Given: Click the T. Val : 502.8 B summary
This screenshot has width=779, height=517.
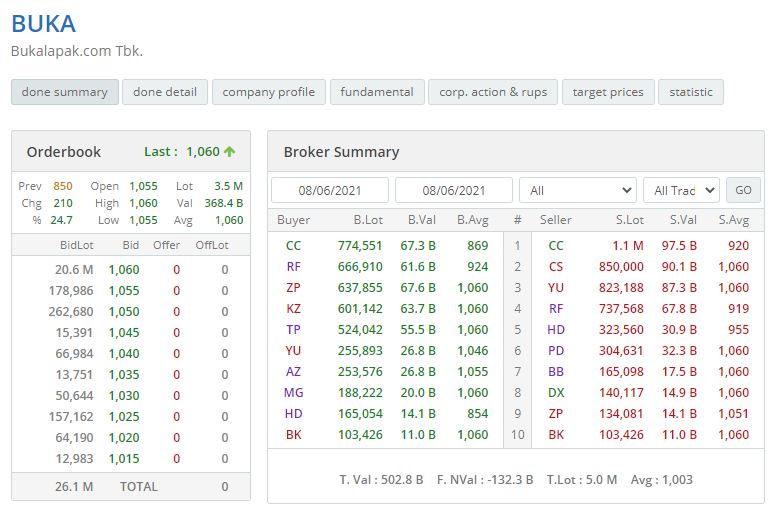Looking at the screenshot, I should click(382, 480).
